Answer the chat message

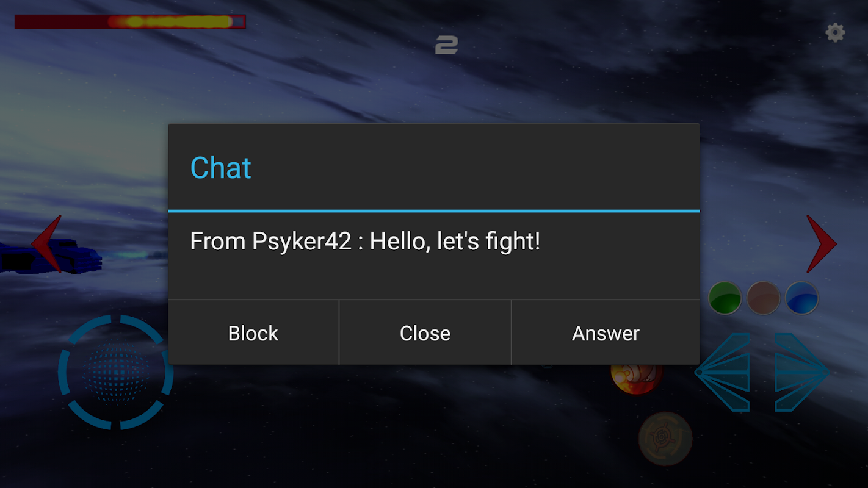pyautogui.click(x=606, y=333)
